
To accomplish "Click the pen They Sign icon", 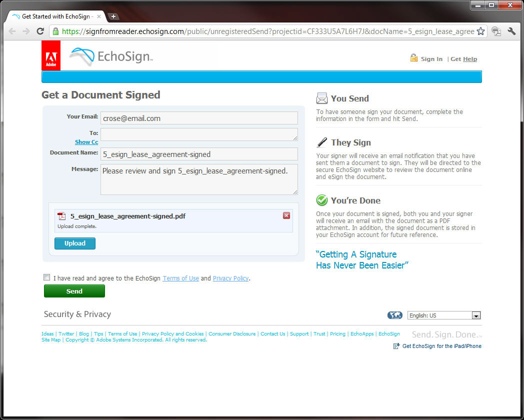I will point(322,142).
